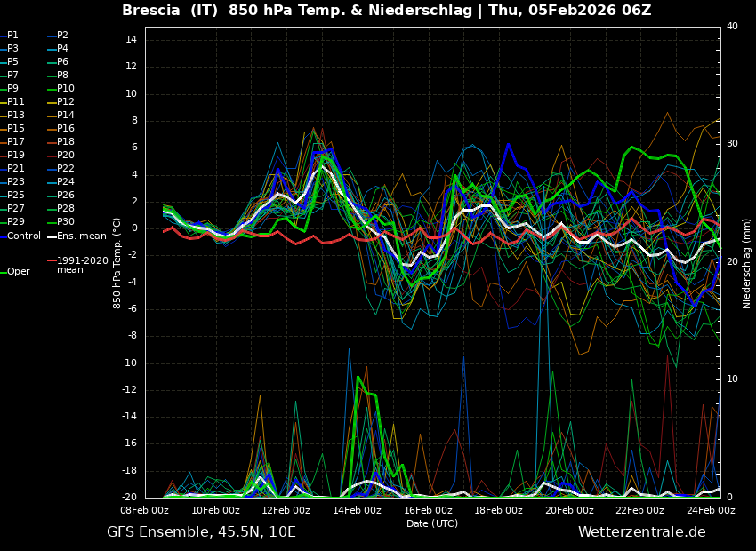Click the 1991-2020 mean legend entry
756x551 pixels.
[82, 265]
